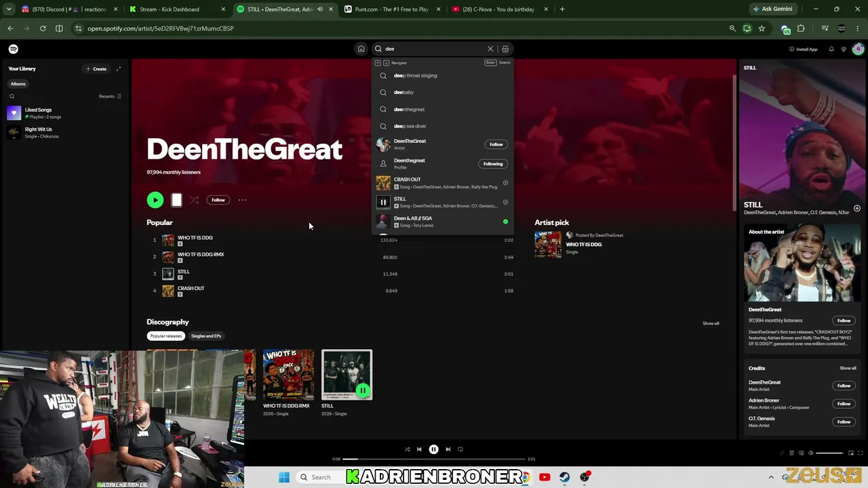The height and width of the screenshot is (488, 868).
Task: Select the 'deebaby' search suggestion
Action: pos(442,92)
